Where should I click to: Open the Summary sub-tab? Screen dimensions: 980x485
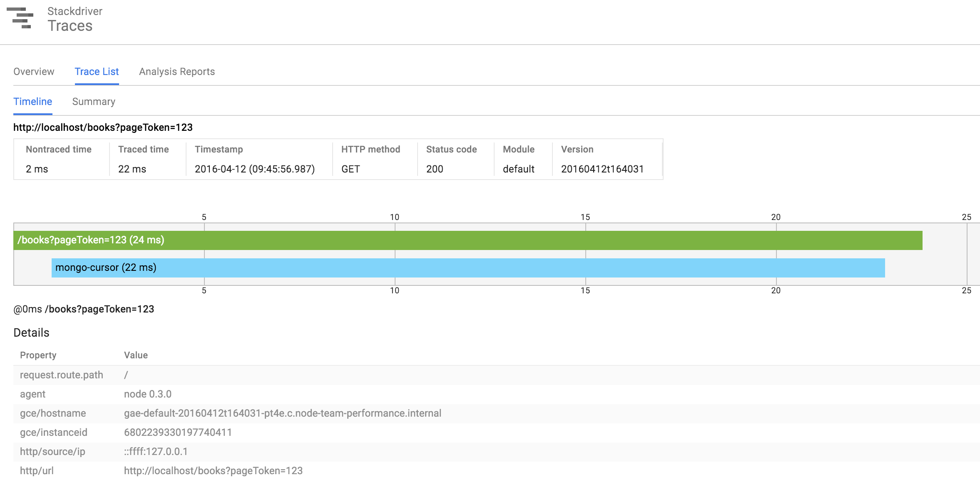[94, 102]
